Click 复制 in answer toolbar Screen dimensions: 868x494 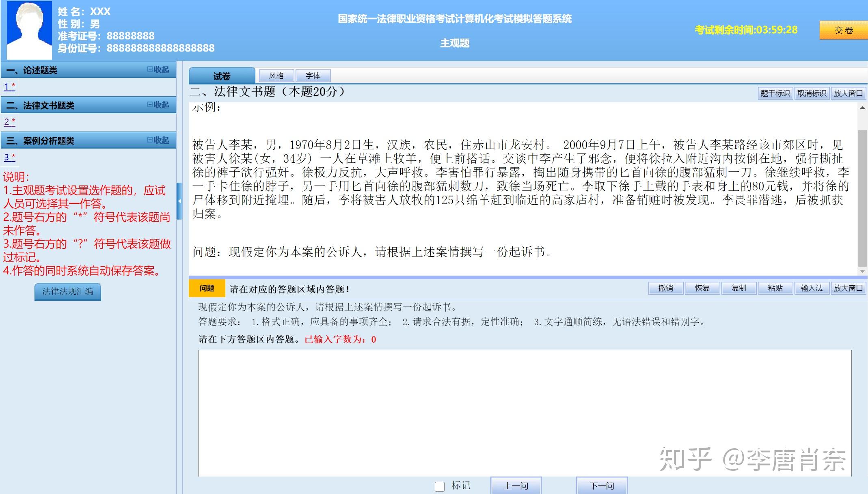tap(739, 288)
